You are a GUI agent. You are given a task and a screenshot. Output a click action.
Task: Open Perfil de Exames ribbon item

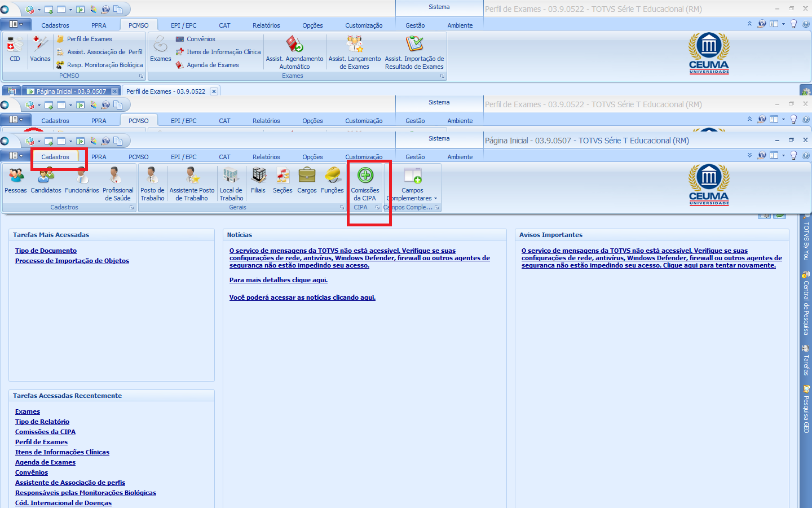pyautogui.click(x=84, y=39)
